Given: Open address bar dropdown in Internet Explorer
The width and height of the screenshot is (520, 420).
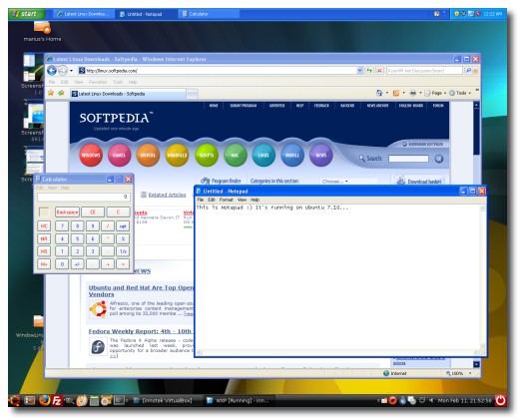Looking at the screenshot, I should pyautogui.click(x=359, y=71).
